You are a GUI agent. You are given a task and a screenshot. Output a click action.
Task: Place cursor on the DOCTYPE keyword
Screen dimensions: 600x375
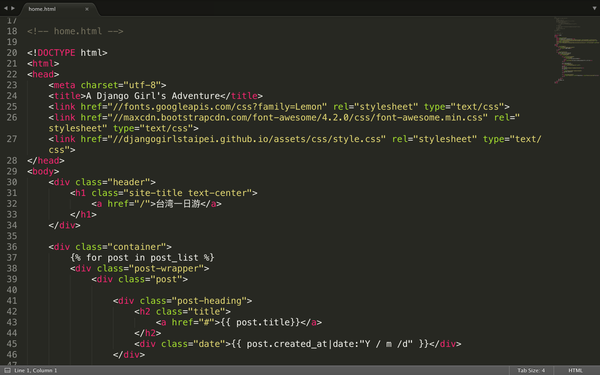pyautogui.click(x=56, y=52)
